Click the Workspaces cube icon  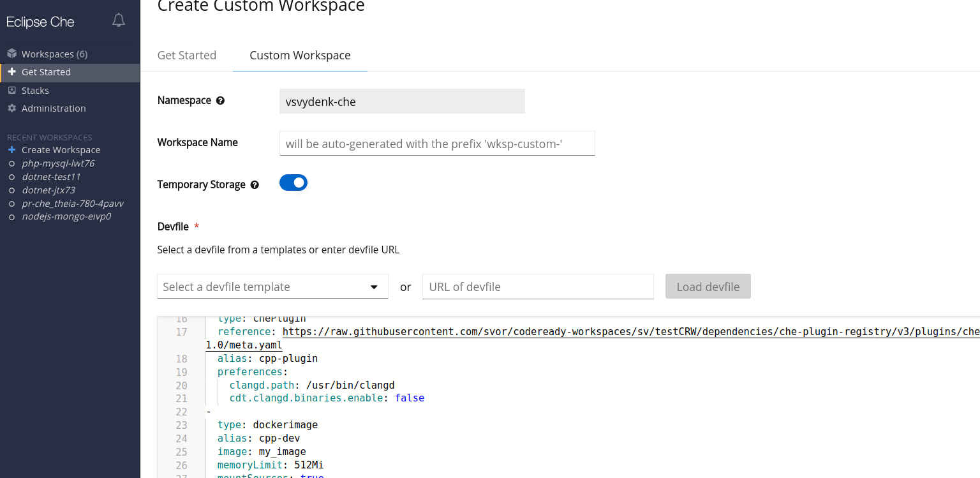click(x=11, y=54)
